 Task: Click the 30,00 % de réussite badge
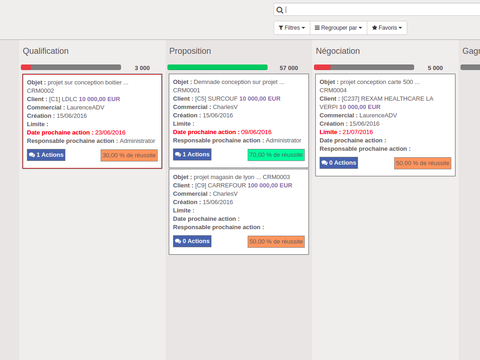(x=129, y=155)
